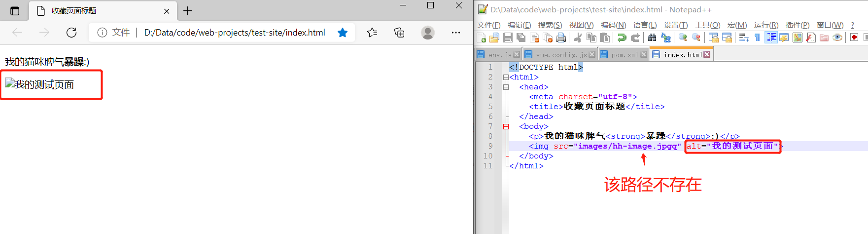Open the 视图(V) menu
Viewport: 868px width, 234px height.
[x=581, y=25]
